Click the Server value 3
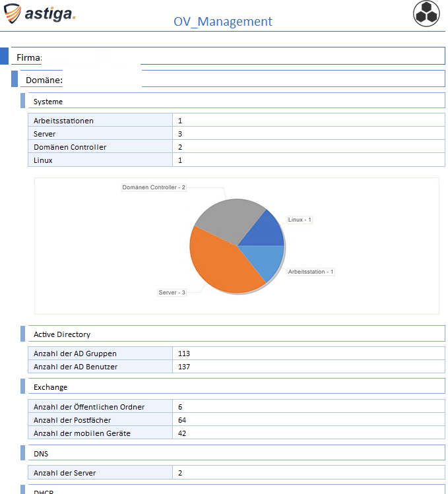The width and height of the screenshot is (448, 494). point(180,134)
